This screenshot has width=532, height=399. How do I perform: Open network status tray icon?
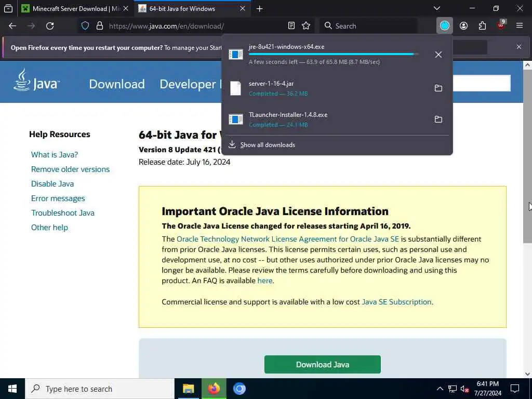pyautogui.click(x=453, y=389)
